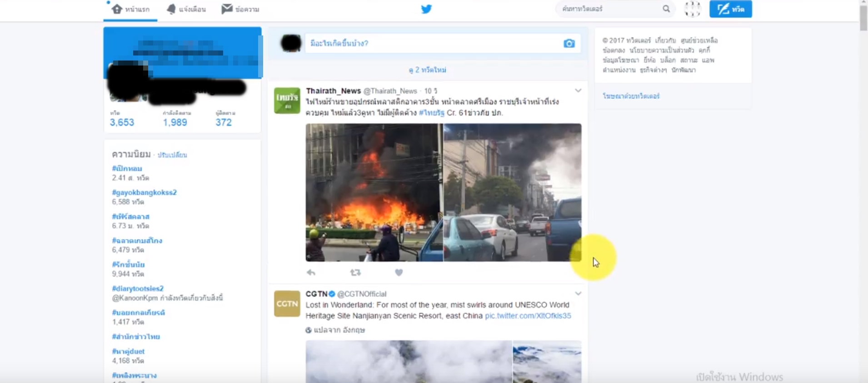The image size is (868, 383).
Task: Click the blue ทวีต compose button
Action: click(x=731, y=9)
